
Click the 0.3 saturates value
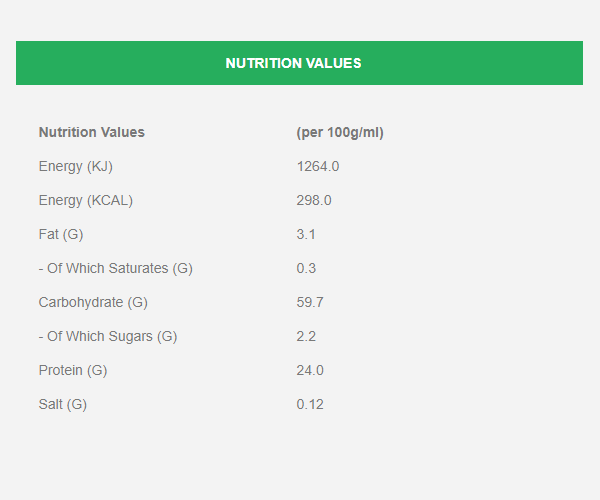306,269
